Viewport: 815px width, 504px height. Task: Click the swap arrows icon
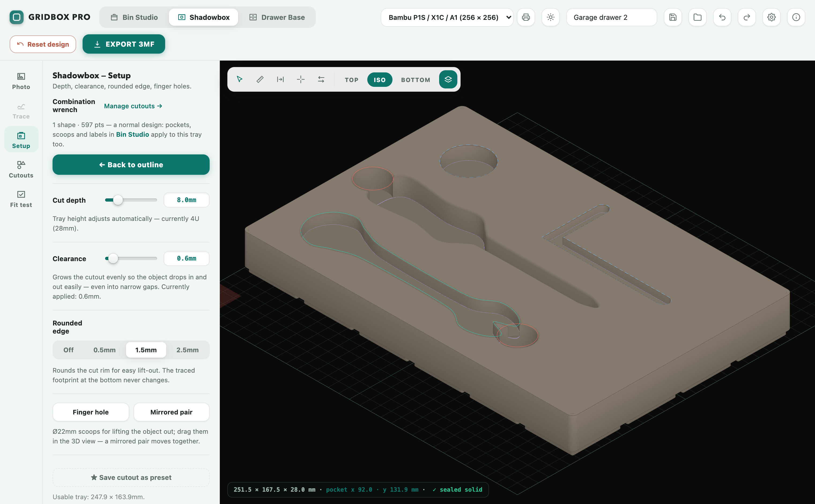[x=321, y=79]
